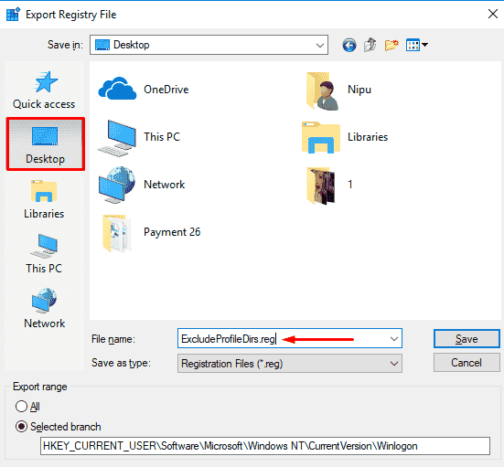Image resolution: width=504 pixels, height=467 pixels.
Task: Close the Export Registry File dialog
Action: [493, 14]
